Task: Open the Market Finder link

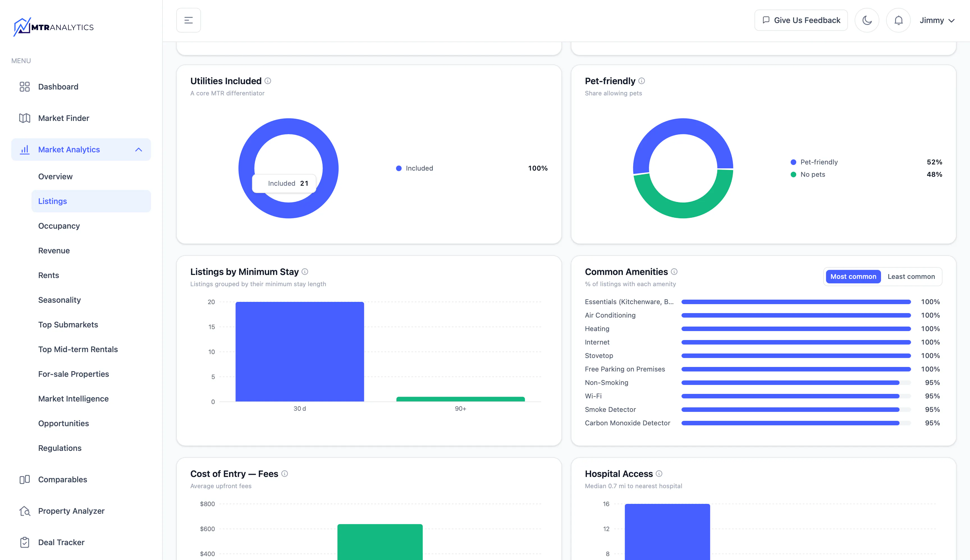Action: [x=63, y=118]
